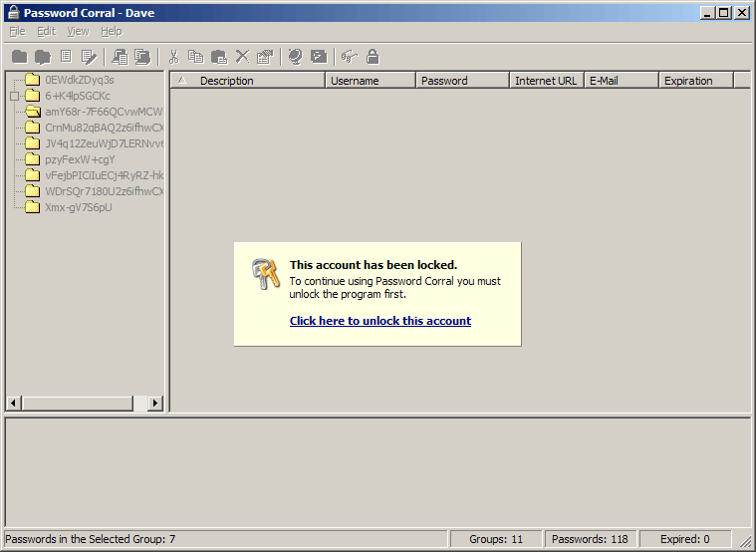Select the CrnMu82qBAQ2z6ifhwCX group
This screenshot has width=756, height=552.
point(104,128)
